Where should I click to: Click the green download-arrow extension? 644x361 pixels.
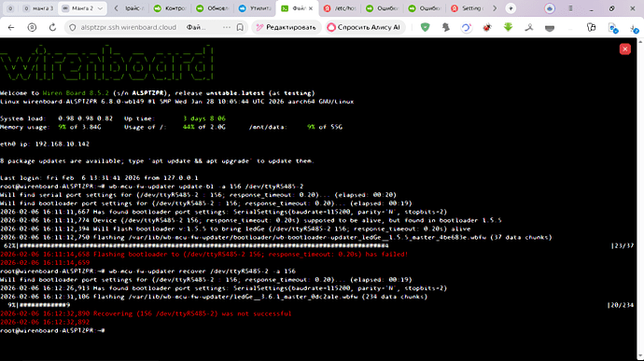pos(508,27)
